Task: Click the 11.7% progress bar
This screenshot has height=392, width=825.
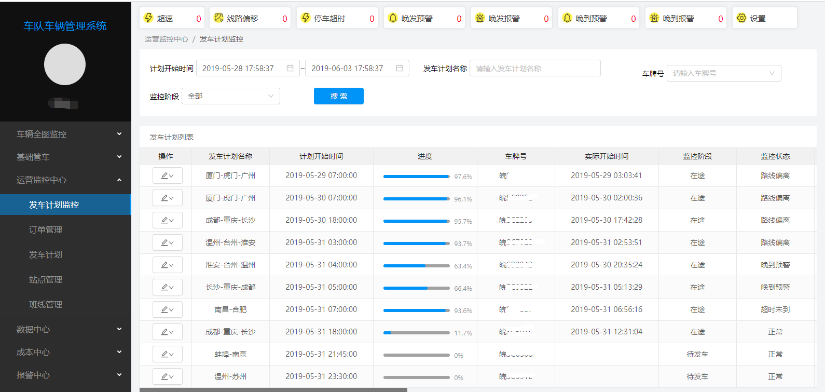Action: (x=417, y=333)
